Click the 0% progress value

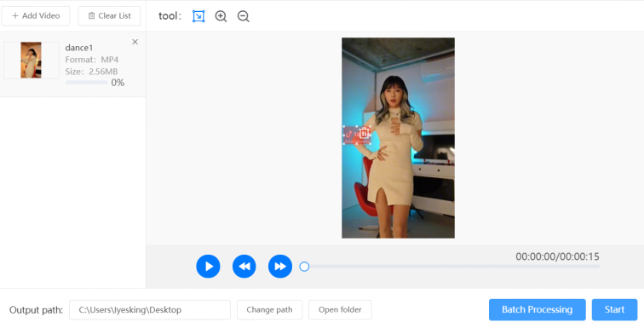pos(118,83)
